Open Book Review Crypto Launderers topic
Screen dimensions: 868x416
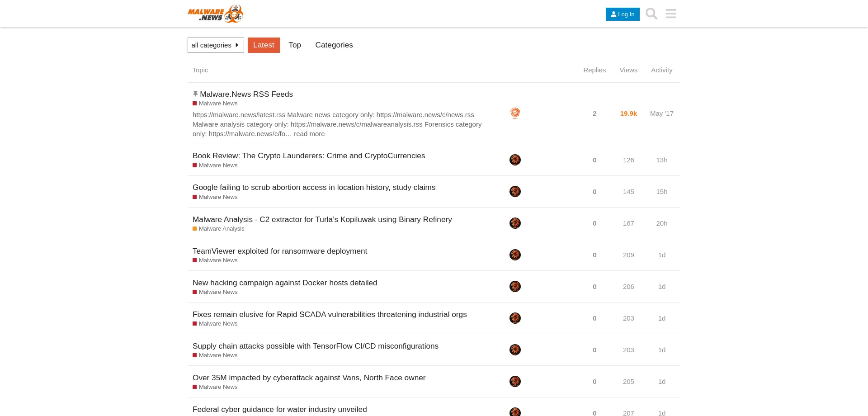(x=309, y=156)
